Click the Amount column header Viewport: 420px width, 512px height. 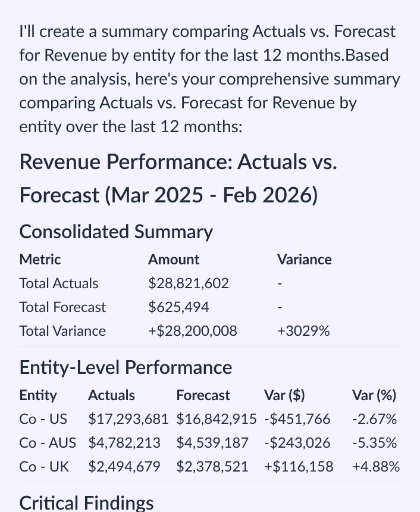click(174, 260)
